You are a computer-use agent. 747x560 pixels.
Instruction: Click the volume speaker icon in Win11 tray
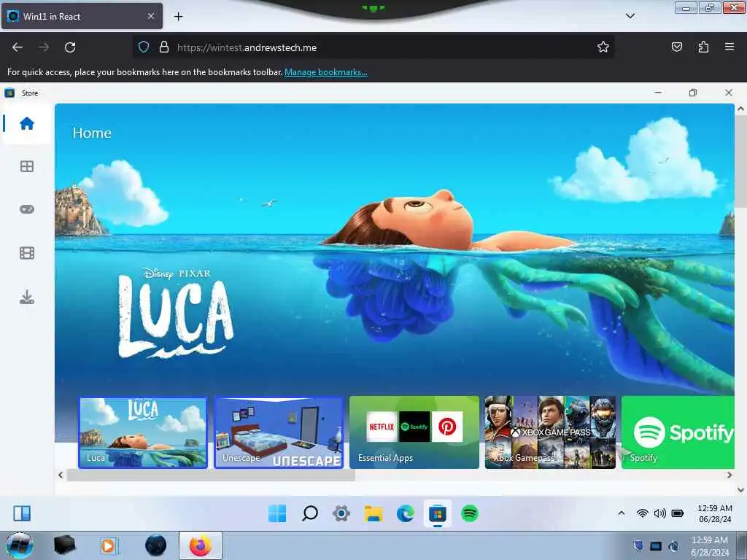[659, 513]
